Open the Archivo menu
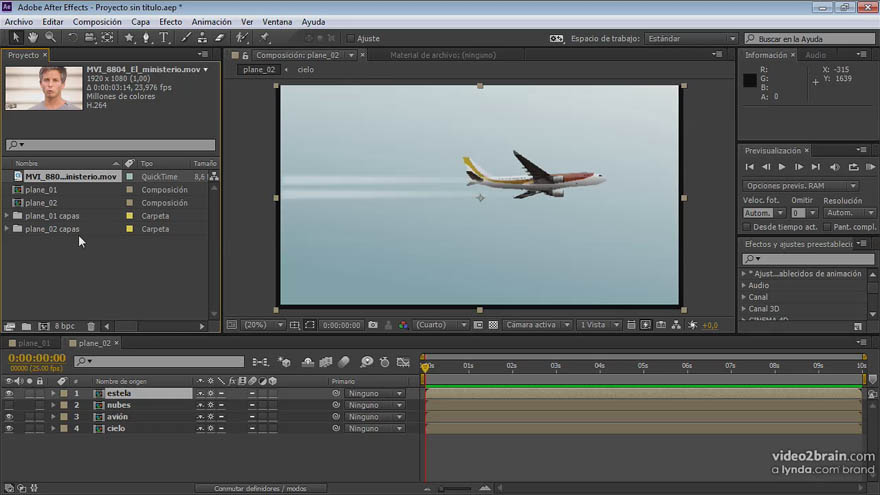This screenshot has height=495, width=880. [19, 22]
